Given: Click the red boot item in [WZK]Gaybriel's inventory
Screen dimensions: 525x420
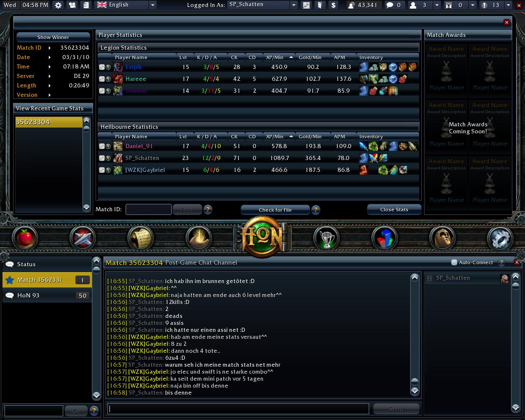Looking at the screenshot, I should [363, 170].
